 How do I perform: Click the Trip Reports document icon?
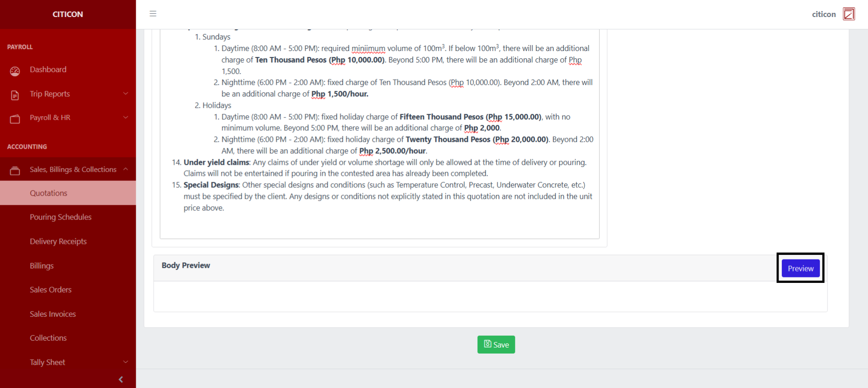point(15,95)
